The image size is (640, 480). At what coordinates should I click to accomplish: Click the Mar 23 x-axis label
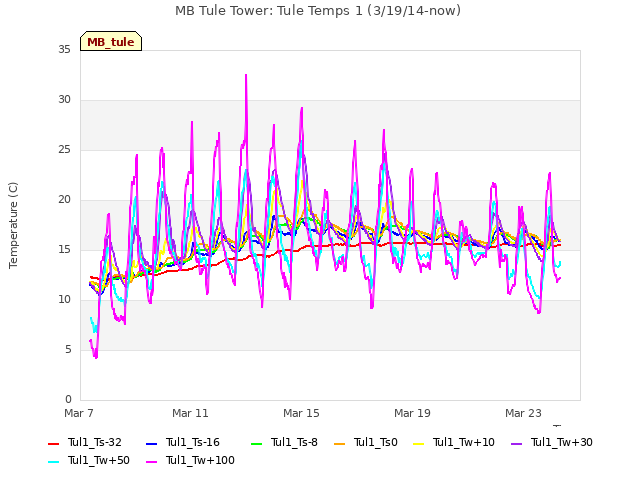point(523,413)
